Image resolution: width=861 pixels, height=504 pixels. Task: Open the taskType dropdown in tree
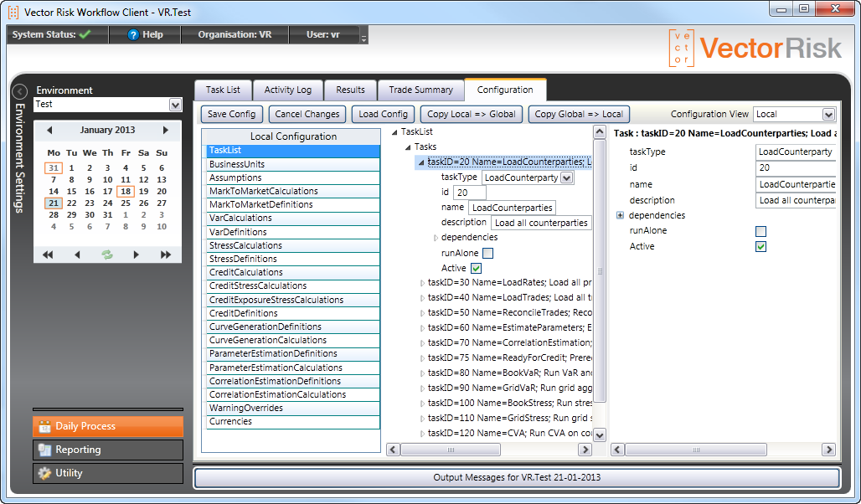(x=567, y=177)
